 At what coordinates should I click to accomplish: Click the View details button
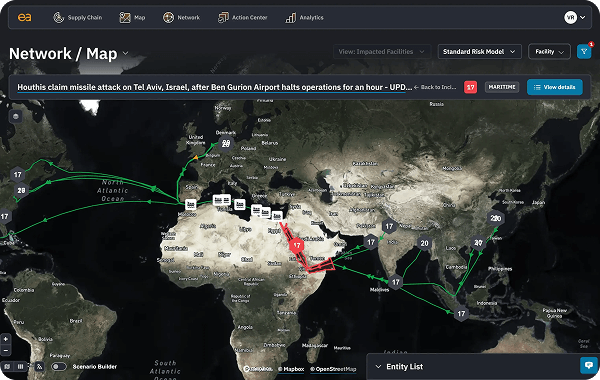point(555,87)
